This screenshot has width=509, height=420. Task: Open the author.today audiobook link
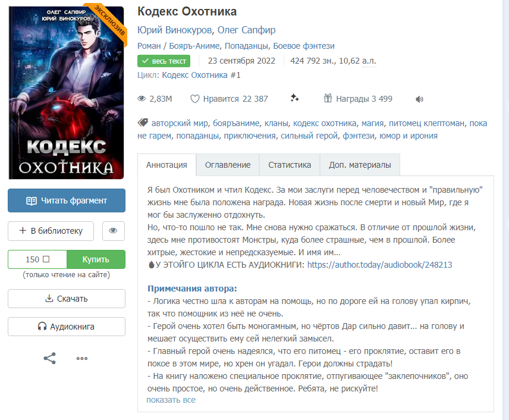click(x=379, y=265)
